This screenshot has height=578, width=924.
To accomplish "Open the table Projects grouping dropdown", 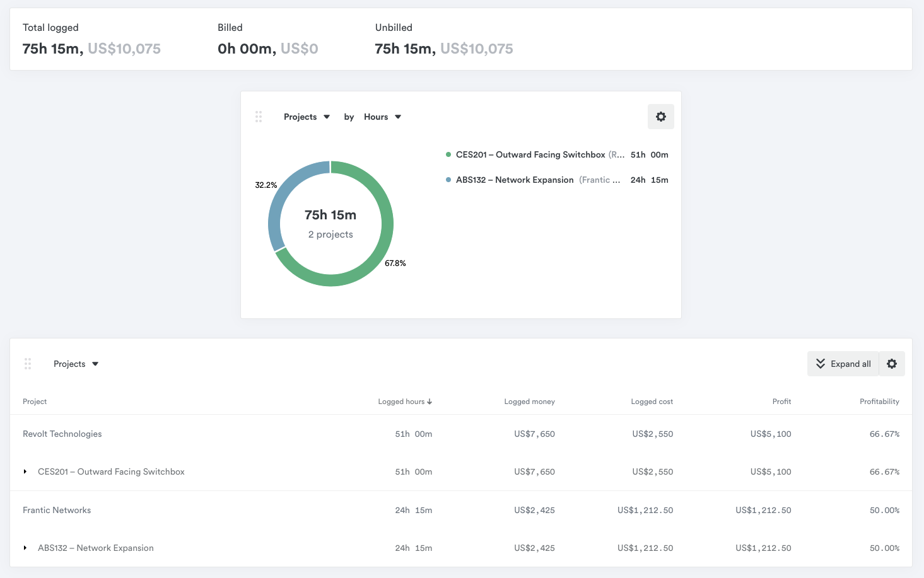I will 76,364.
